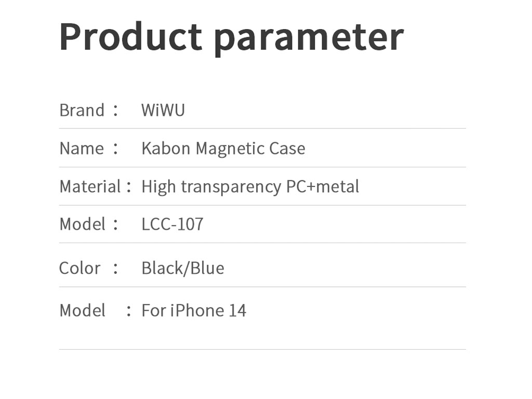
Task: Click the Material label
Action: (90, 187)
